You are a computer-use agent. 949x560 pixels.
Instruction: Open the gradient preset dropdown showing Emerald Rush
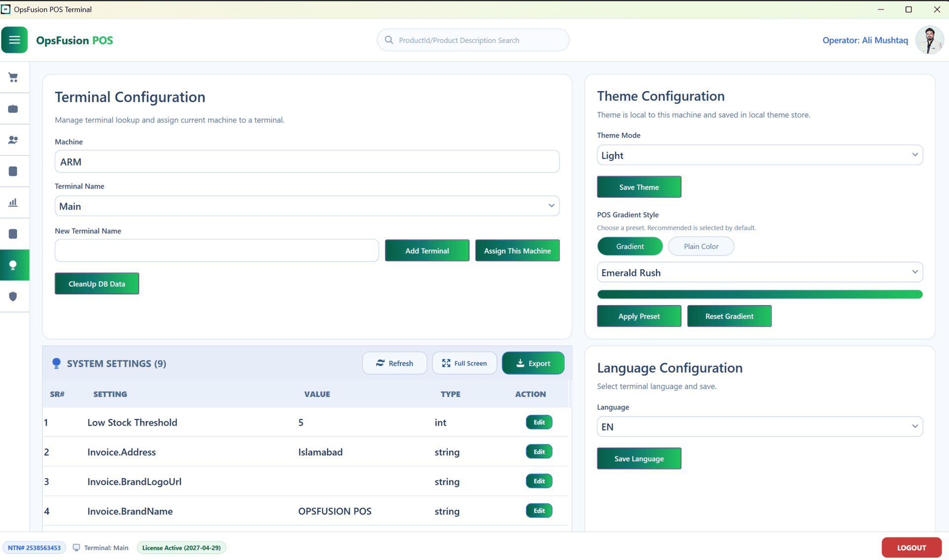pos(760,272)
